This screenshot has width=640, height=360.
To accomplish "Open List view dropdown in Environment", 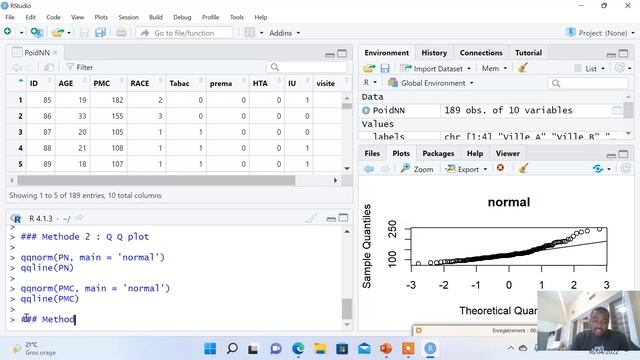I will pos(590,68).
